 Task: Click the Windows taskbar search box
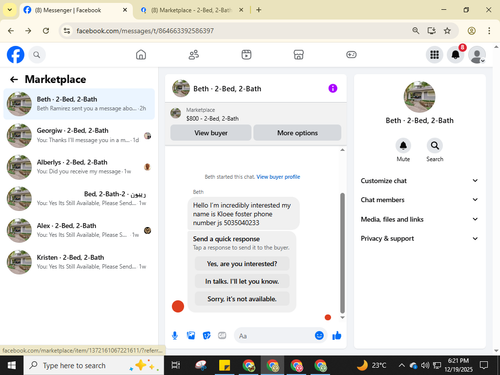(94, 366)
